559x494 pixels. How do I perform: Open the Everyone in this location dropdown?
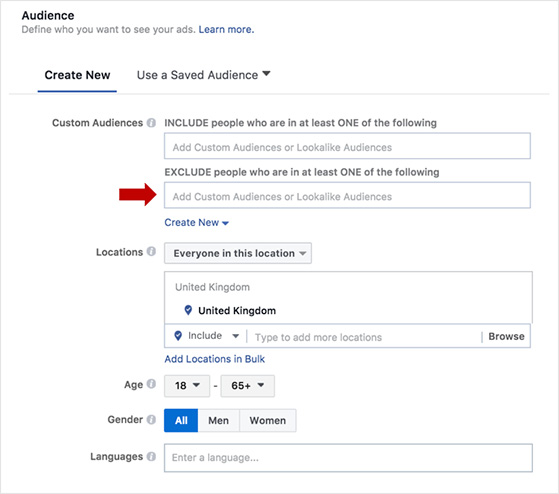click(x=238, y=253)
